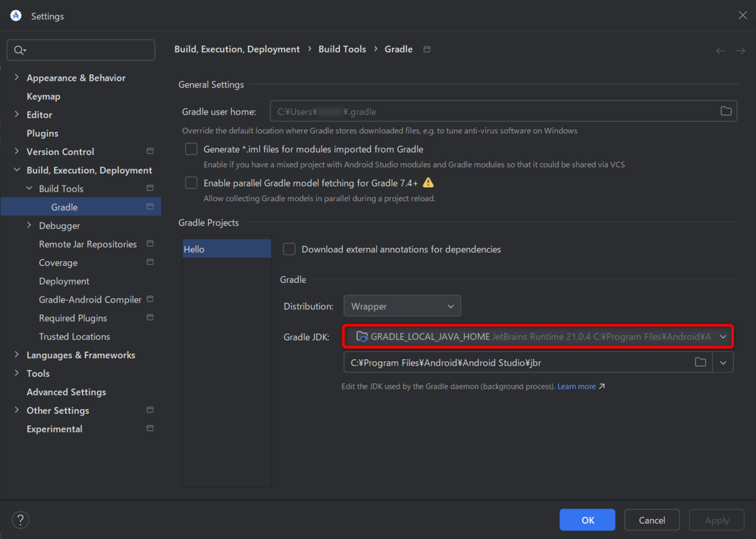The width and height of the screenshot is (756, 539).
Task: Open Required Plugins settings
Action: [x=73, y=318]
